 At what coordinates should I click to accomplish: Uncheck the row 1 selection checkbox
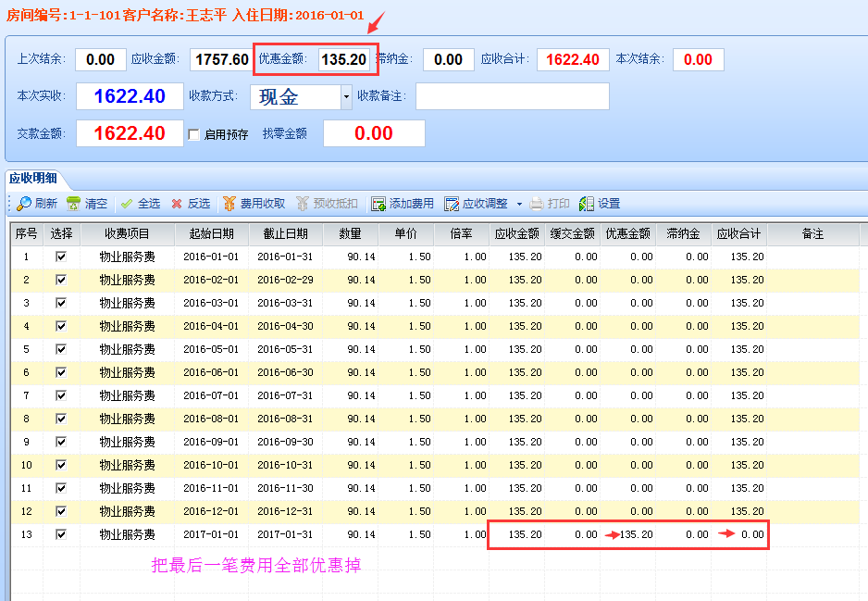point(61,257)
